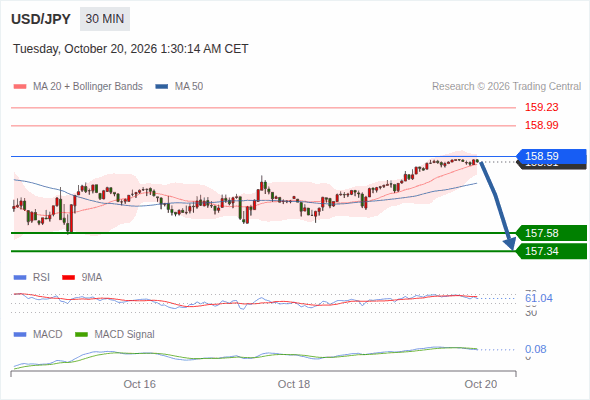Image resolution: width=590 pixels, height=400 pixels.
Task: Click the MA 50 blue legend swatch
Action: pos(162,87)
